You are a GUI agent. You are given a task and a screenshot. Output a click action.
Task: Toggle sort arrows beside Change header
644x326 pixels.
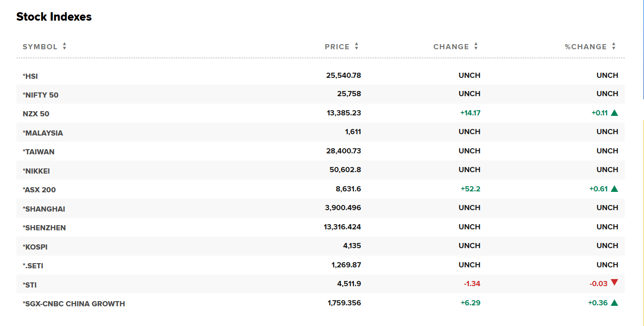[x=476, y=46]
